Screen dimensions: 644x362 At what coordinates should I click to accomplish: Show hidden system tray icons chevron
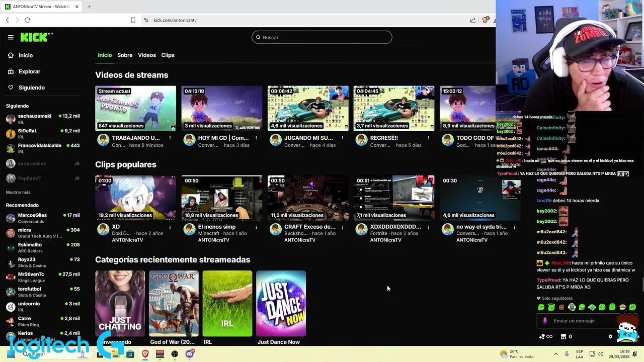coord(556,354)
